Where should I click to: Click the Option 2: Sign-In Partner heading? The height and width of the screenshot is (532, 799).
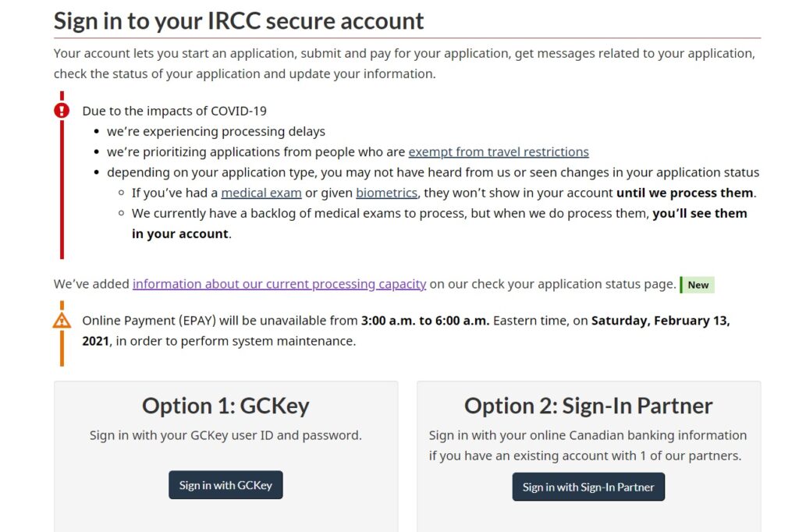pyautogui.click(x=588, y=406)
